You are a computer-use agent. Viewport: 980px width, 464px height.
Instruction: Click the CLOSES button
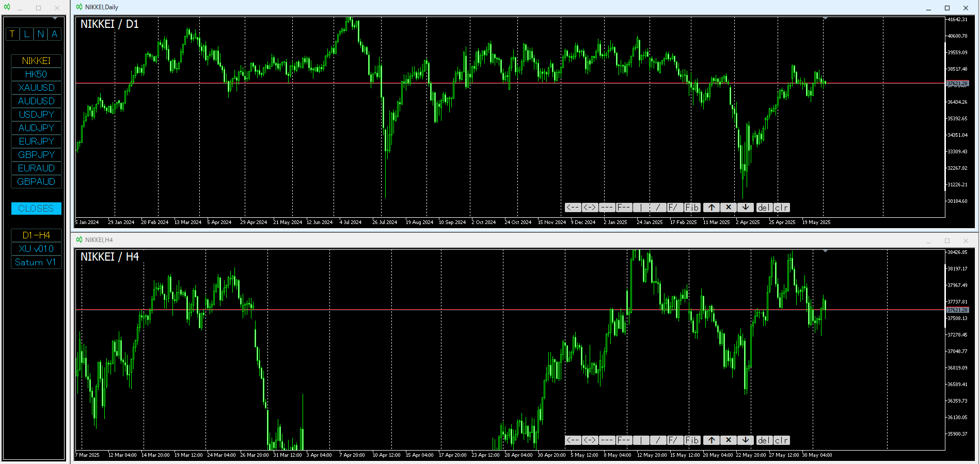click(x=36, y=209)
